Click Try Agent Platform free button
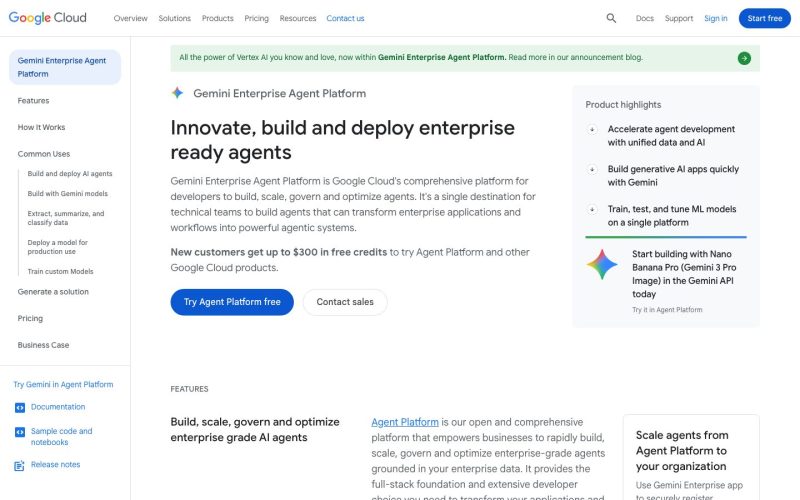The image size is (800, 500). coord(232,302)
